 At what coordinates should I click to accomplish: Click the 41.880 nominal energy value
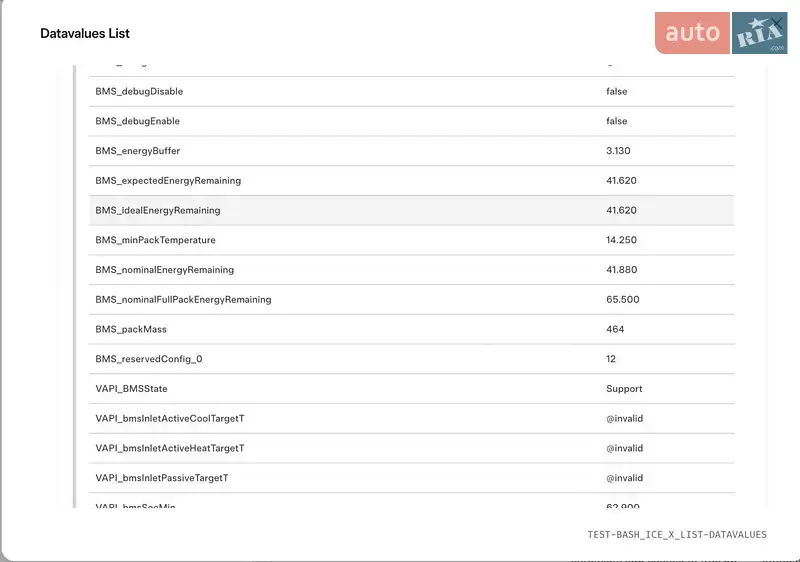621,270
